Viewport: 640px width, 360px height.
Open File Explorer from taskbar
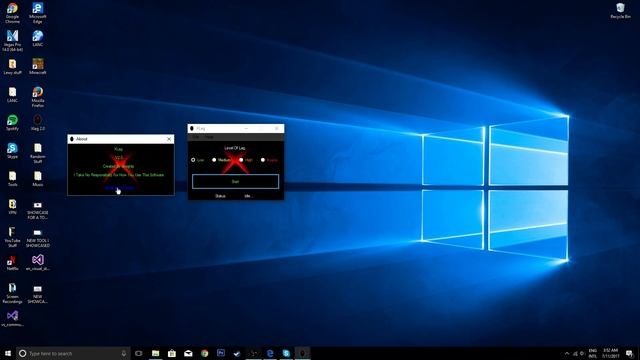click(156, 353)
